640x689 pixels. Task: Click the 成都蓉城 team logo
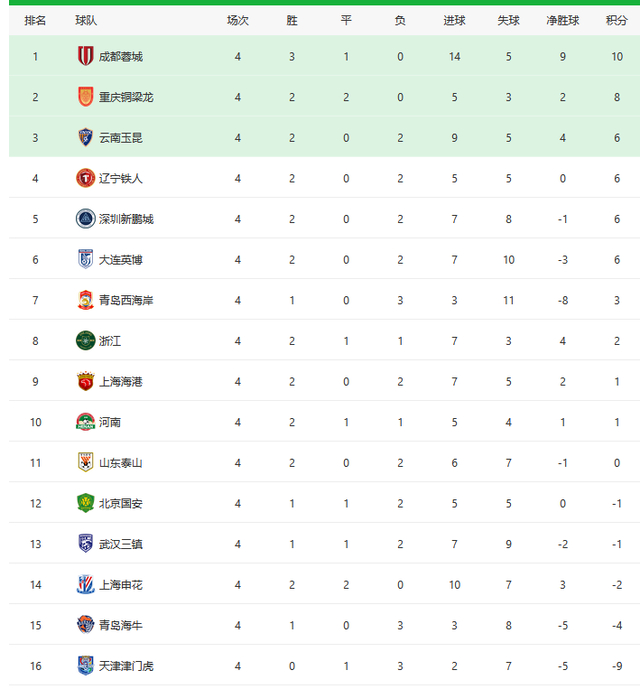click(85, 57)
